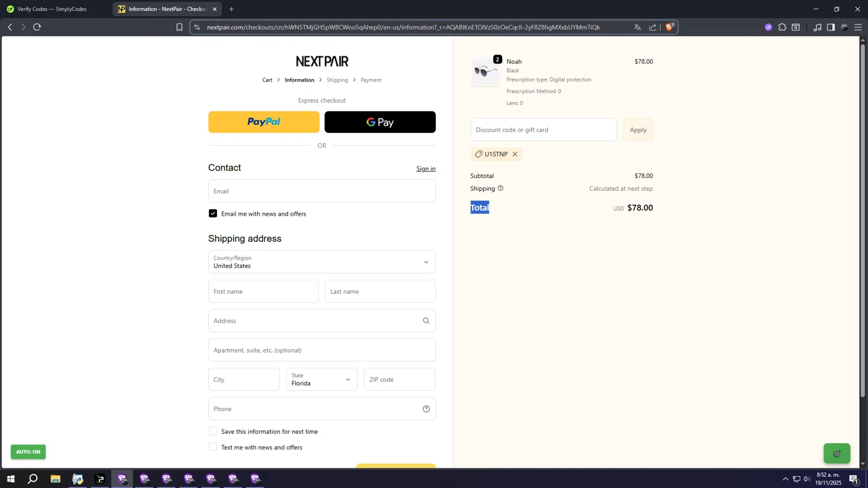The image size is (868, 488).
Task: Pay with PayPal express checkout
Action: 264,122
